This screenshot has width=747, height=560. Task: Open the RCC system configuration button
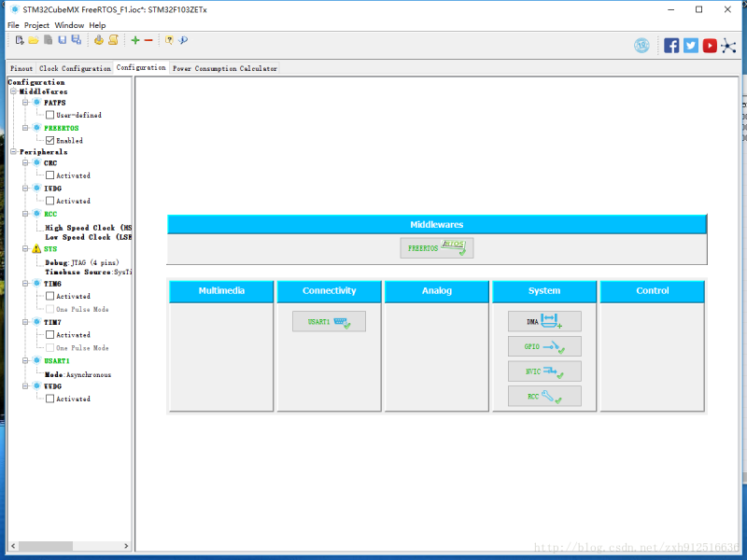pos(544,396)
